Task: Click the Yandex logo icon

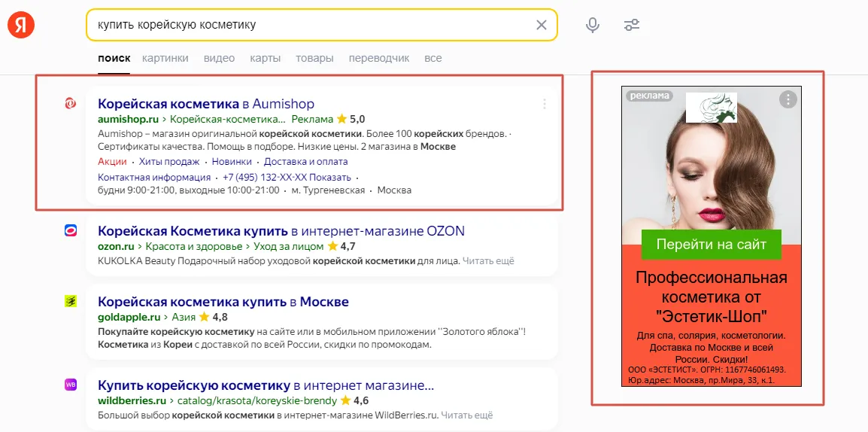Action: 21,25
